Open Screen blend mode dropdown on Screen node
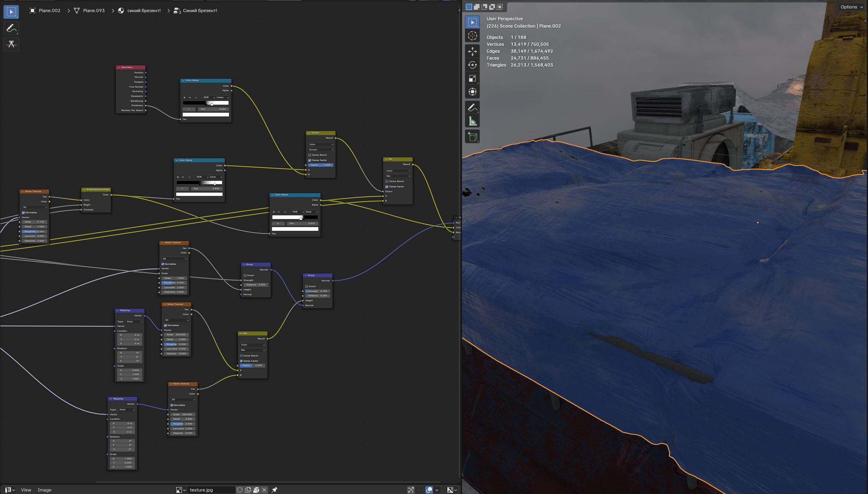This screenshot has height=494, width=868. (321, 150)
